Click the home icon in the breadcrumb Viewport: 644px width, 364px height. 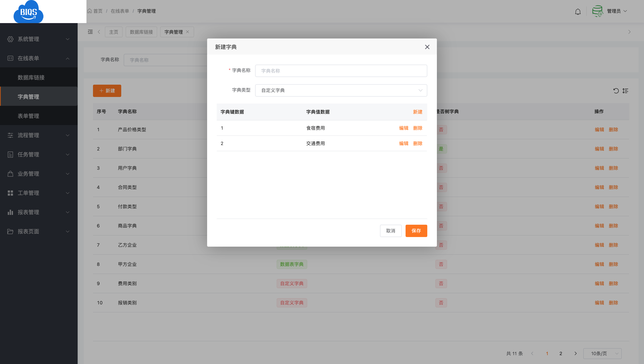coord(90,11)
